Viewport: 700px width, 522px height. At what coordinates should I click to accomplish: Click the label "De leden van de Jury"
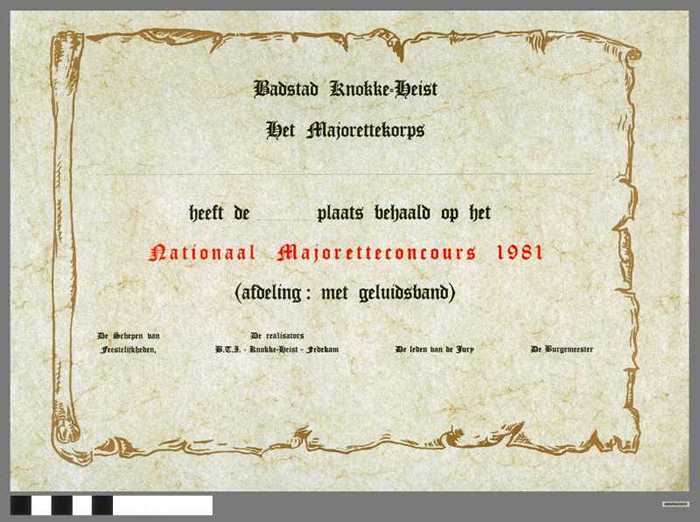434,349
